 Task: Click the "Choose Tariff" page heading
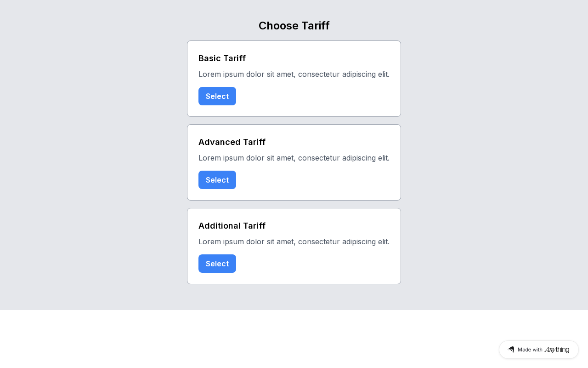point(294,26)
